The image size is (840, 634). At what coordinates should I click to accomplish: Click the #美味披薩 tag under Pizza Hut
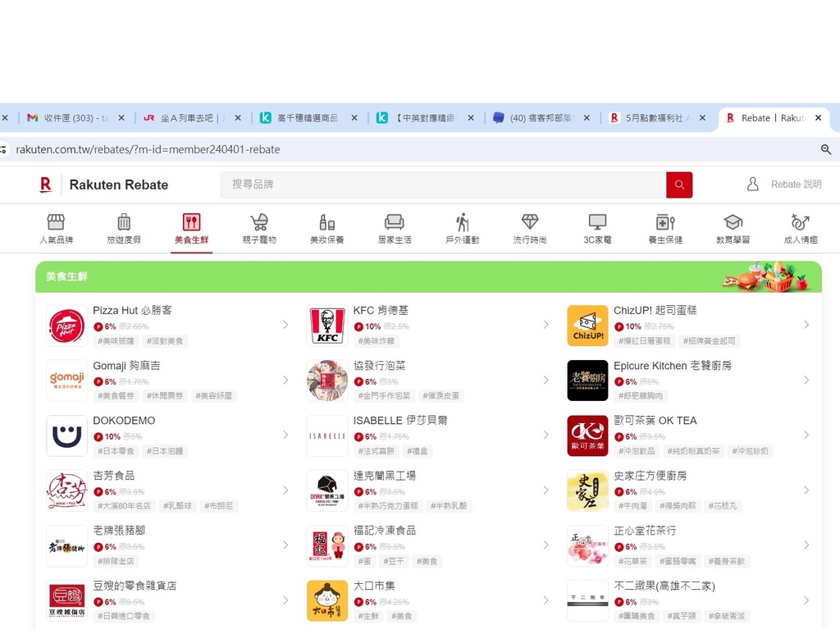(x=116, y=341)
